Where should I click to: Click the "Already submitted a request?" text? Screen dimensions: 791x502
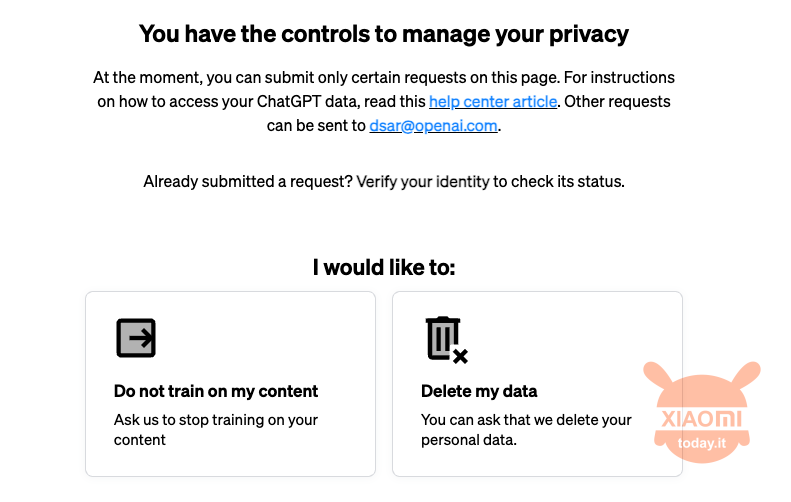click(248, 182)
